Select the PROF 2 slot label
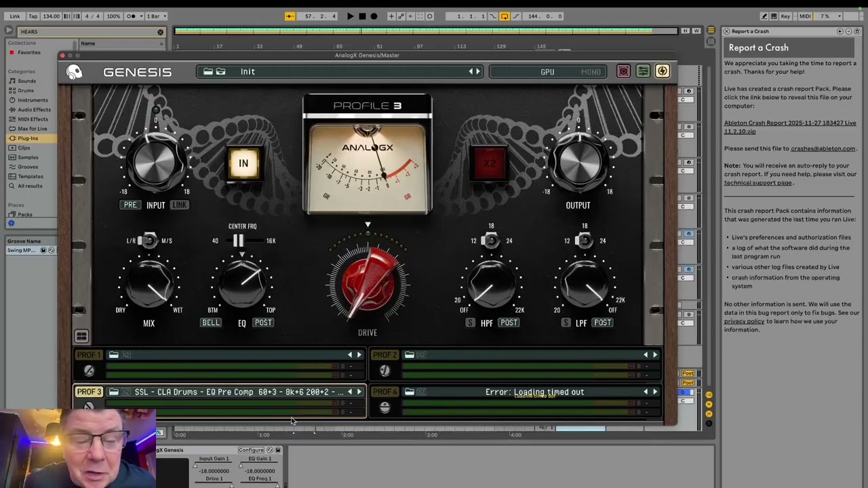The width and height of the screenshot is (868, 488). [384, 354]
